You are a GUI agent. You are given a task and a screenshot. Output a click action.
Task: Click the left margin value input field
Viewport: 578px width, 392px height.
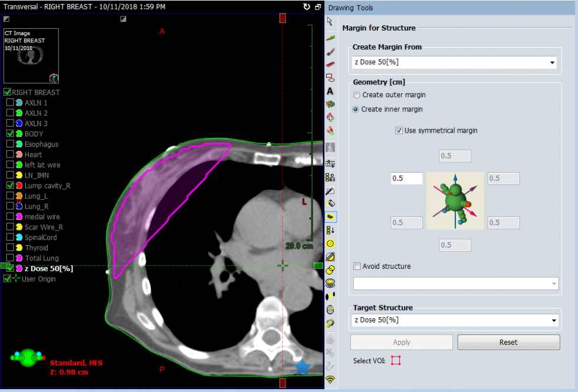coord(406,179)
